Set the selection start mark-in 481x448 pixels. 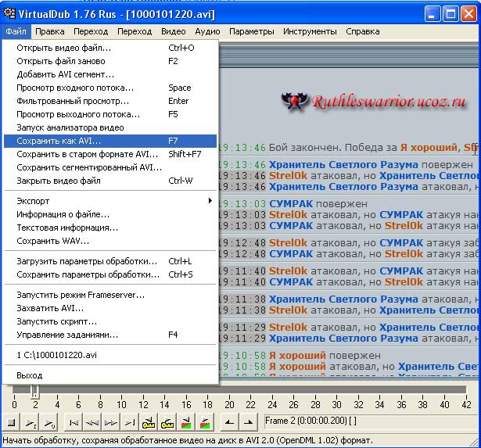(229, 423)
